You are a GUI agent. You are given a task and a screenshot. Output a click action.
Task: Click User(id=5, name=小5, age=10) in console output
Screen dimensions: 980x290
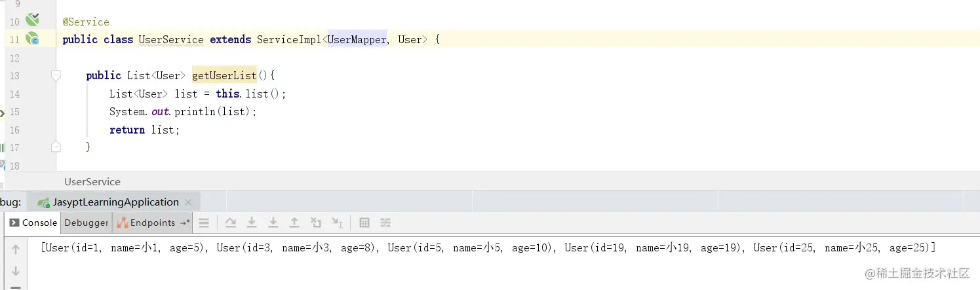[471, 248]
